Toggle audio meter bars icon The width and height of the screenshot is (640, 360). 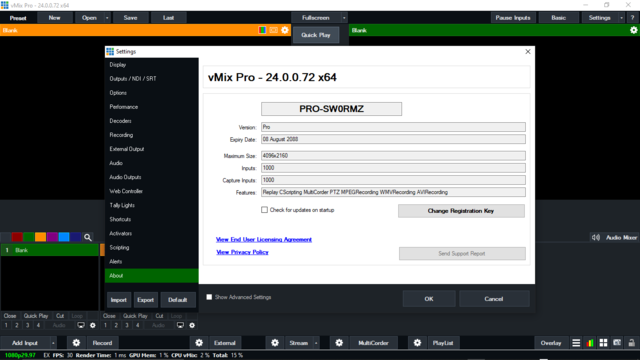tap(590, 343)
